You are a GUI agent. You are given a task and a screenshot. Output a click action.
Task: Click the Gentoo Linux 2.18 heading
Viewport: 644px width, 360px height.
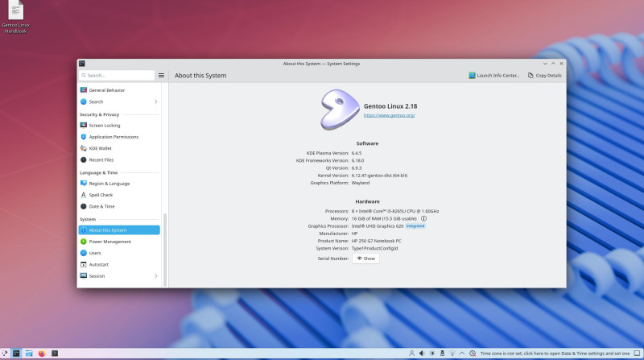pos(390,106)
